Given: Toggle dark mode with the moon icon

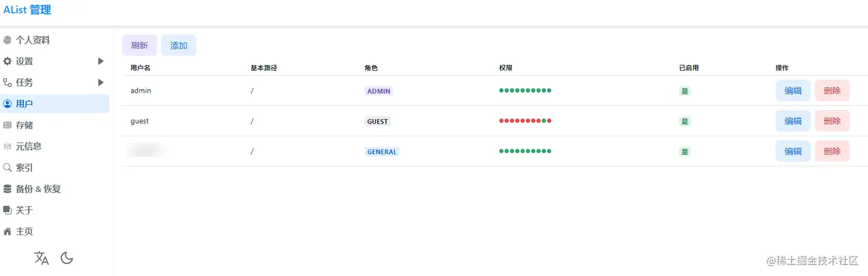Looking at the screenshot, I should point(67,258).
